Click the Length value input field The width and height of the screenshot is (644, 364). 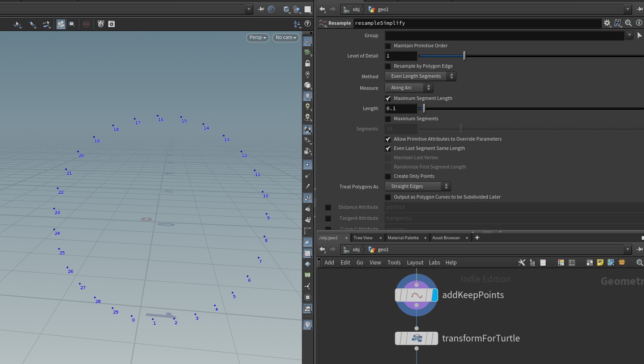pyautogui.click(x=401, y=109)
